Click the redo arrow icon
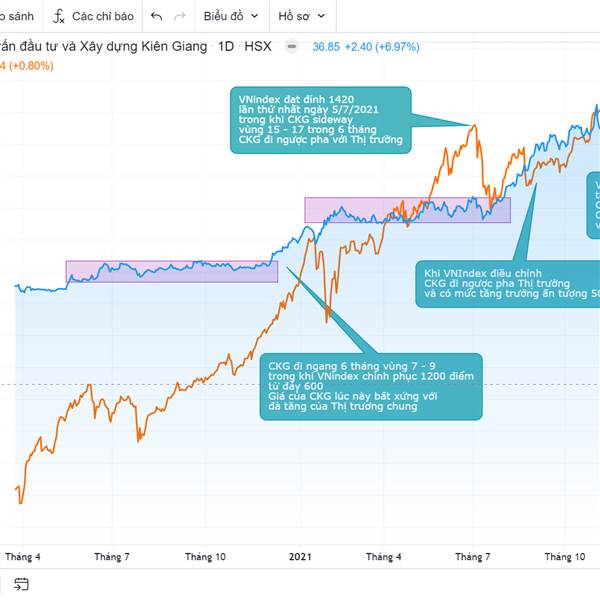 click(x=180, y=17)
